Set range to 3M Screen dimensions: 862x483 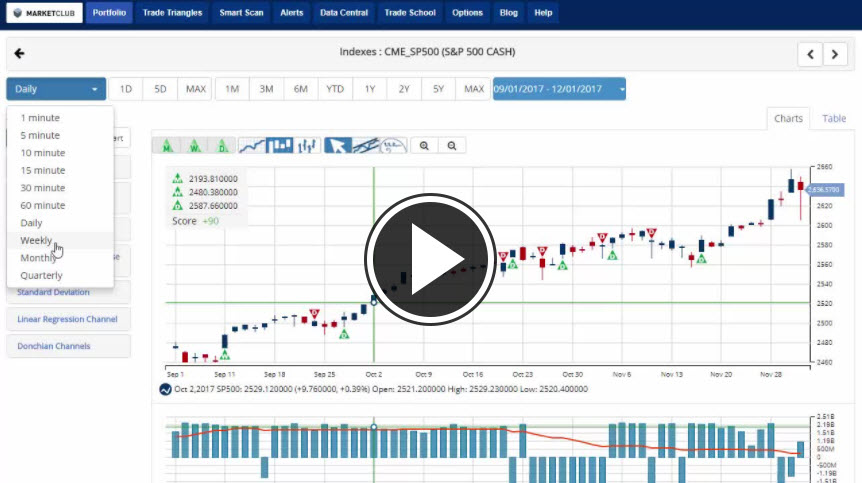click(266, 89)
